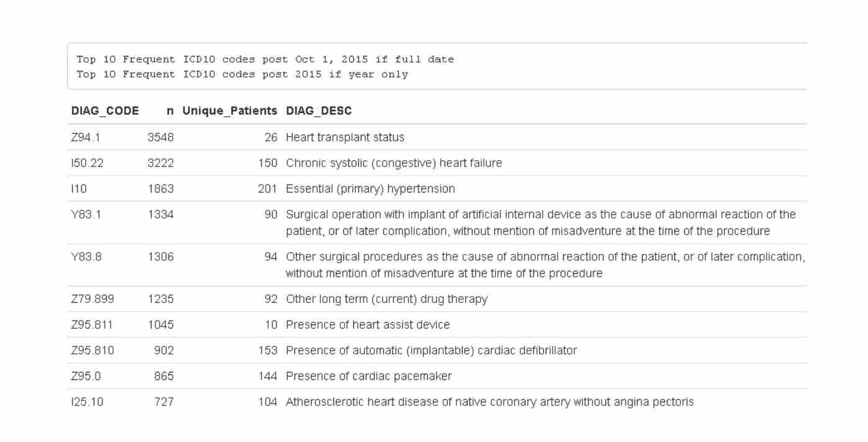Click the Unique_Patients column header

click(230, 112)
